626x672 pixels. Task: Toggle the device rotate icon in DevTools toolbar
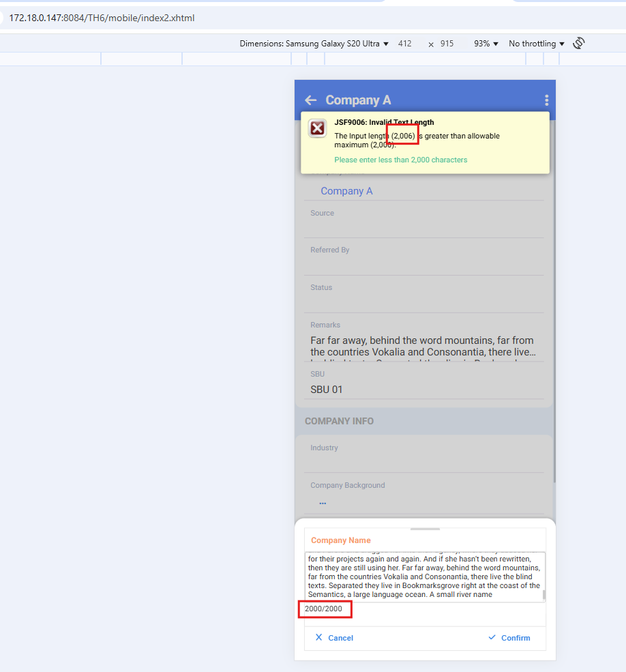(579, 43)
